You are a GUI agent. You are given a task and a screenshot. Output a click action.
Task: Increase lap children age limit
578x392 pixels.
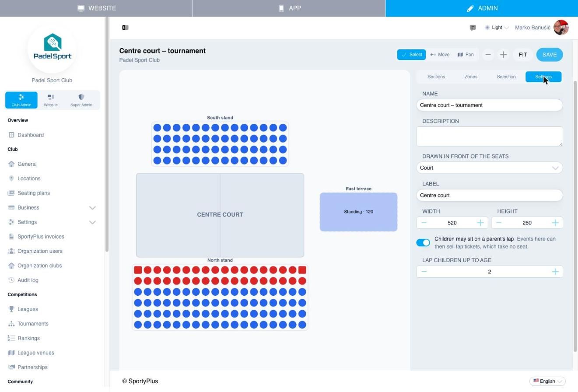tap(555, 272)
